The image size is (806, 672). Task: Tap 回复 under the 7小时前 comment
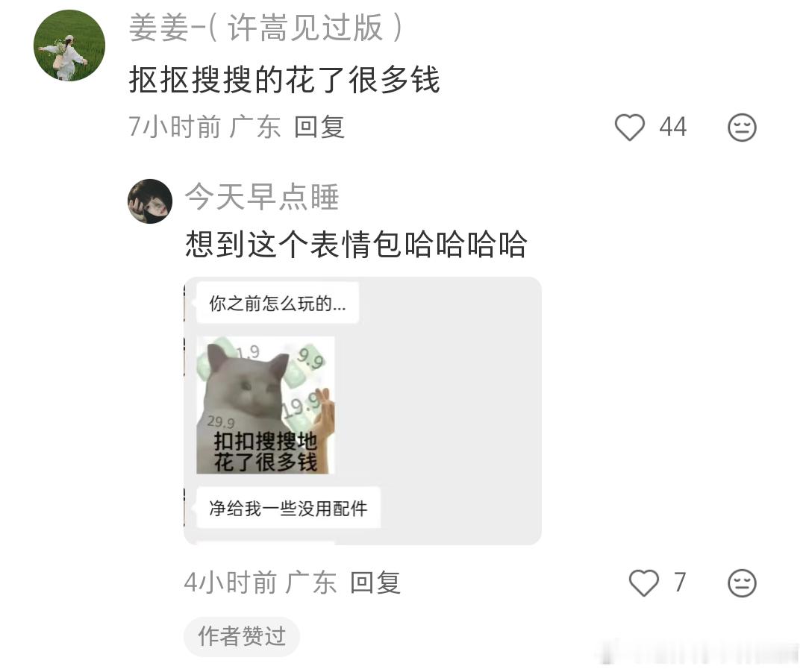pyautogui.click(x=319, y=127)
